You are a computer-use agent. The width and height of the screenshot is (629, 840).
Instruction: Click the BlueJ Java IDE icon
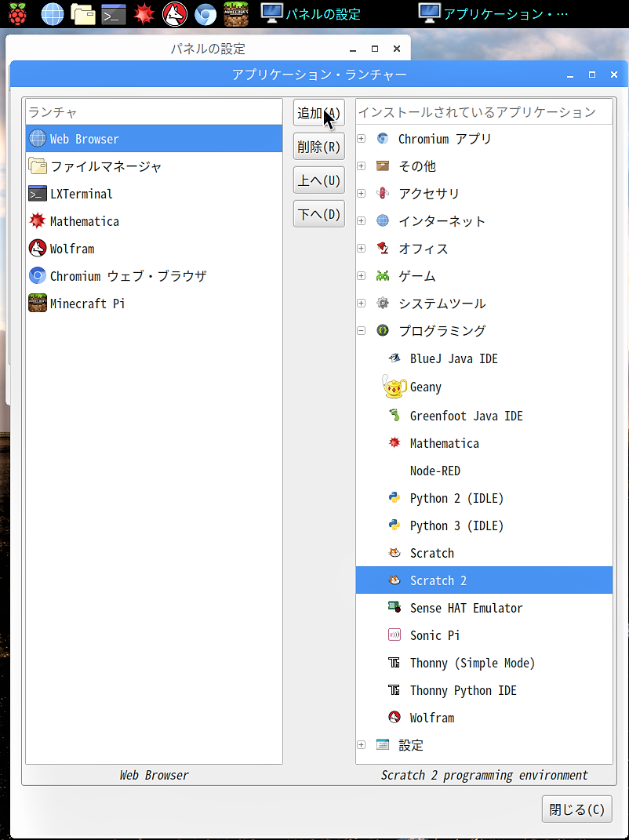(394, 358)
